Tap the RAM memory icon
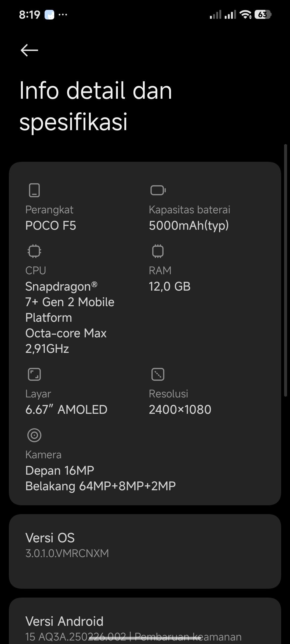Viewport: 290px width, 644px height. 158,251
